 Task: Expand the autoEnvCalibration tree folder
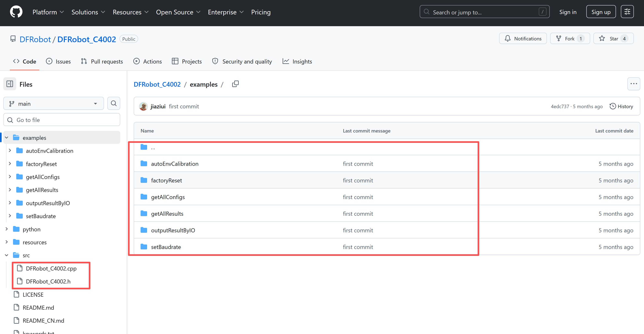click(10, 151)
